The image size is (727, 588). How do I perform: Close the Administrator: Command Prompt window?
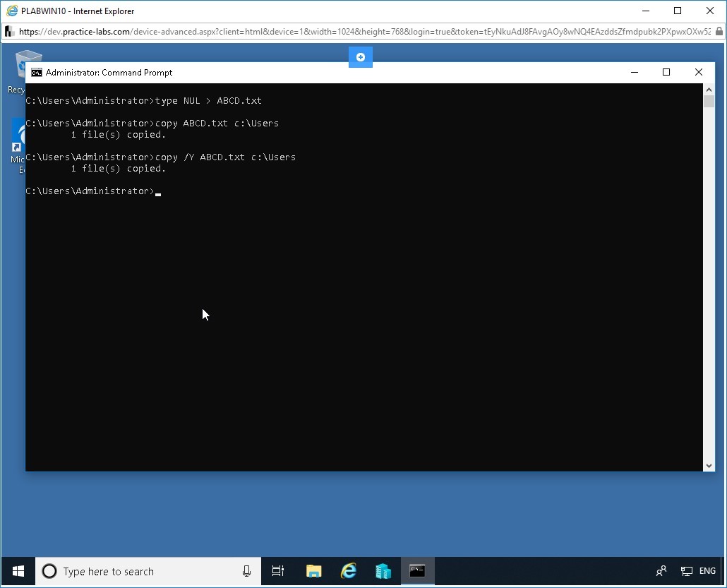coord(699,72)
